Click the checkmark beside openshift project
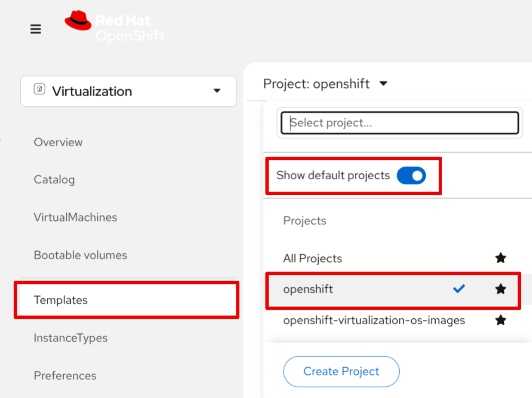The width and height of the screenshot is (532, 398). pyautogui.click(x=459, y=289)
